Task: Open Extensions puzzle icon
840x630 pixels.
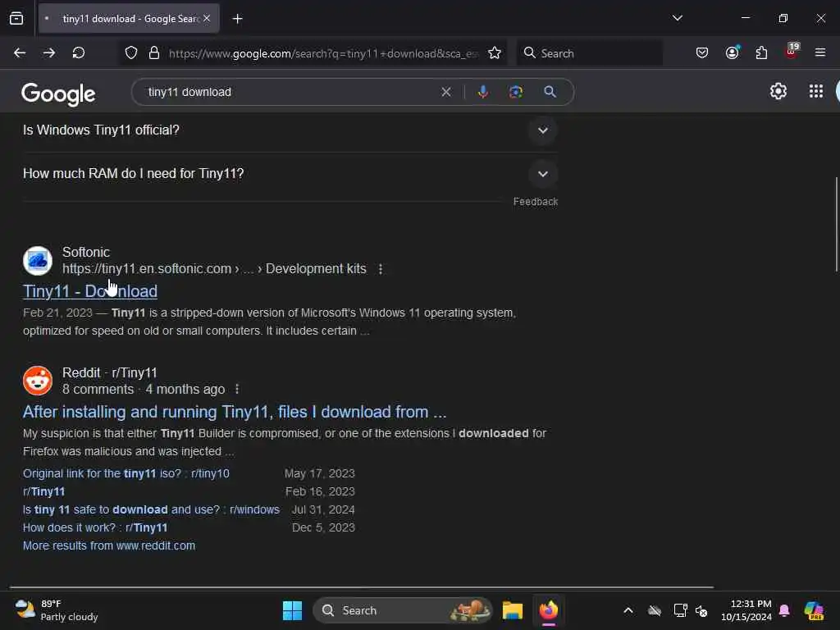Action: 761,53
